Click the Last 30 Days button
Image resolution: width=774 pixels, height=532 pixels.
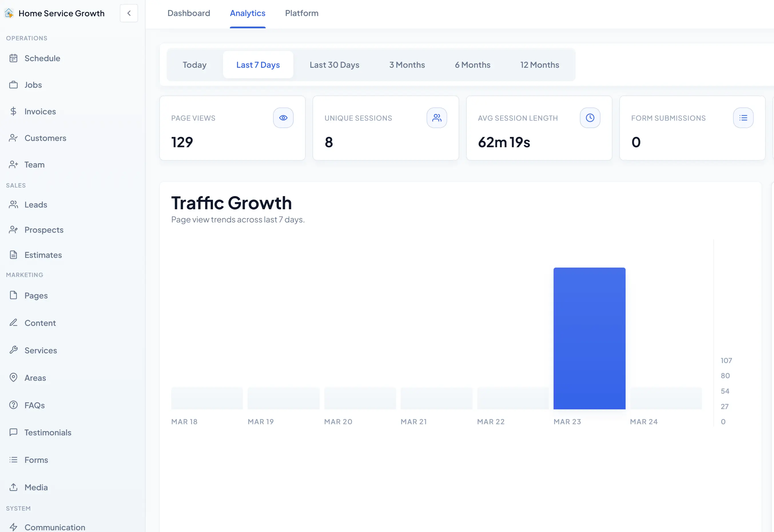coord(334,65)
